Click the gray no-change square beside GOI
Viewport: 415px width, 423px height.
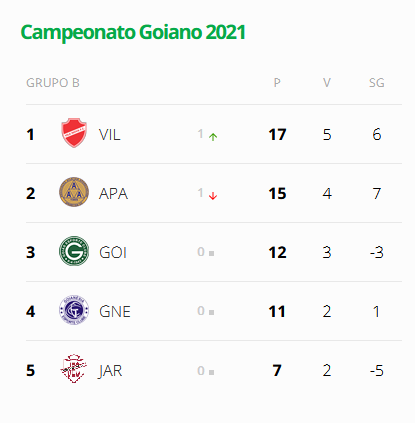tap(212, 254)
